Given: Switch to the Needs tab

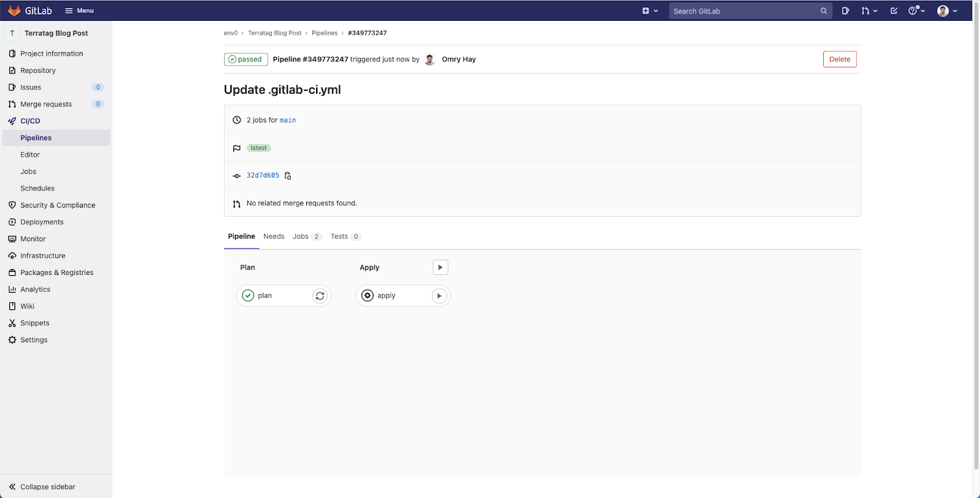Looking at the screenshot, I should pos(274,236).
